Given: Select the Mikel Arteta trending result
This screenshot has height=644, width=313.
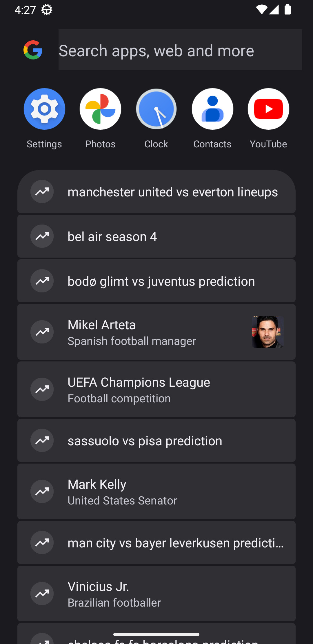Looking at the screenshot, I should pos(132,332).
